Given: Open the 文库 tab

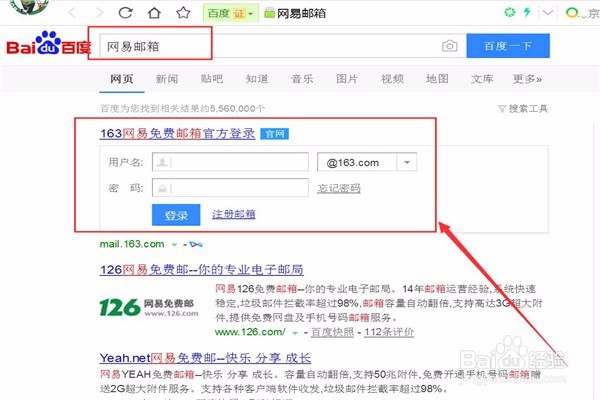Looking at the screenshot, I should click(482, 79).
